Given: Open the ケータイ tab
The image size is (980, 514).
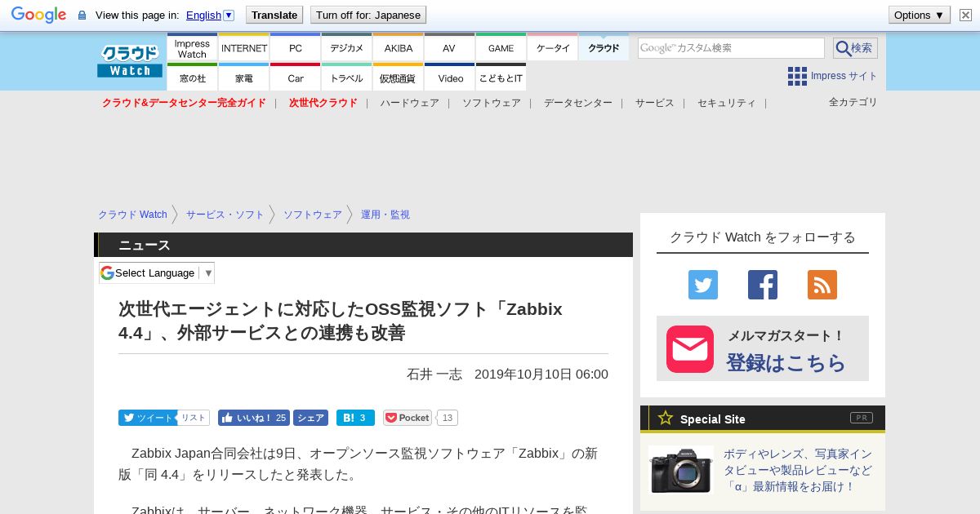Looking at the screenshot, I should (552, 48).
